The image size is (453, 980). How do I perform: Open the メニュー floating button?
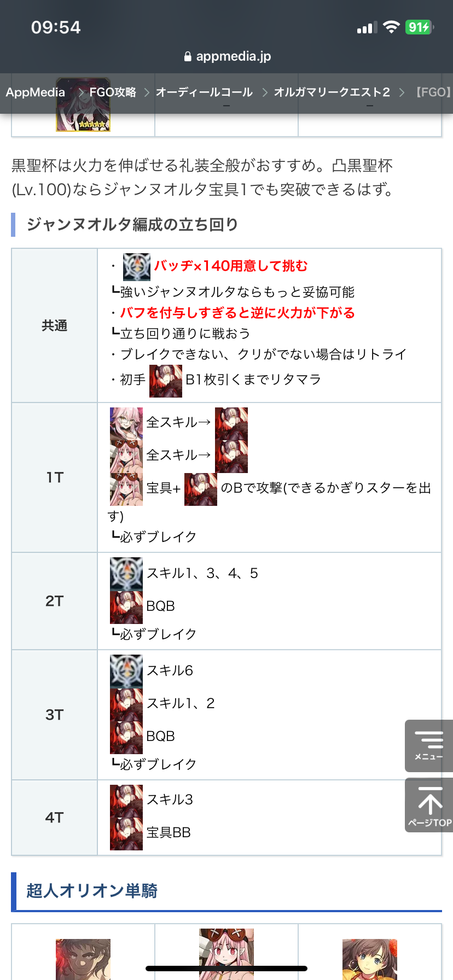click(x=429, y=745)
